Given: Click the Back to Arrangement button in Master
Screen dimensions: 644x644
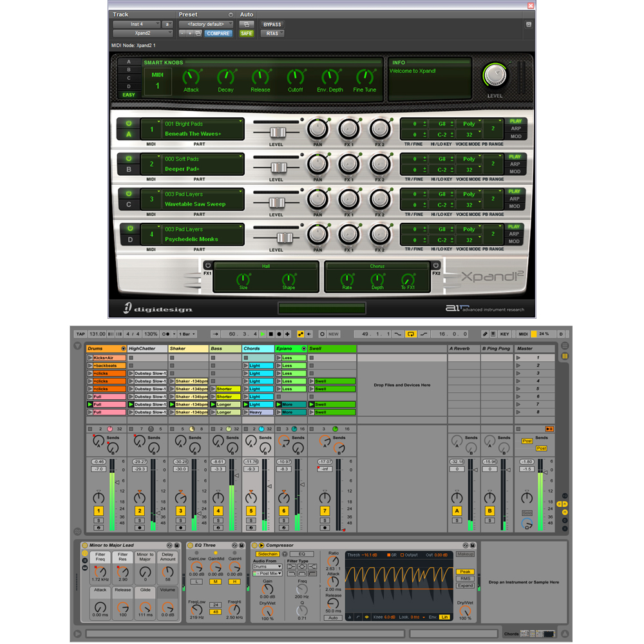Looking at the screenshot, I should coord(549,429).
